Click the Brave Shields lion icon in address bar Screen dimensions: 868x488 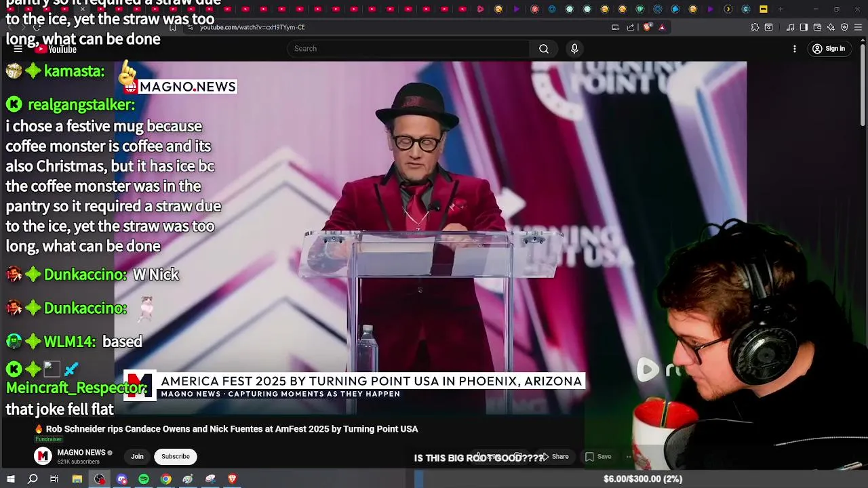[x=647, y=27]
